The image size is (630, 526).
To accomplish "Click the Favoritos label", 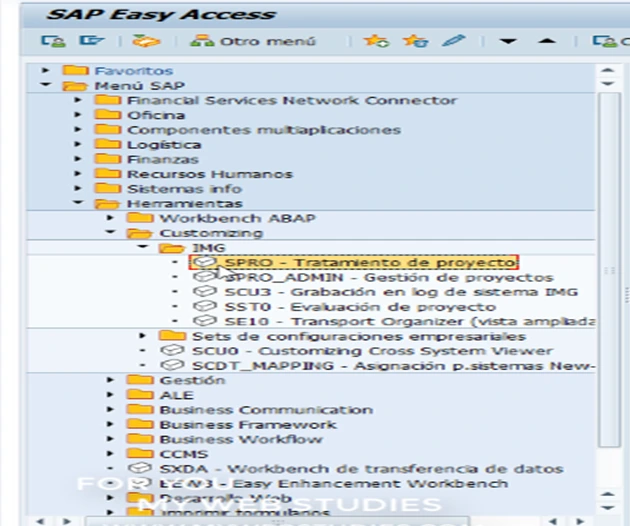I will [x=134, y=71].
